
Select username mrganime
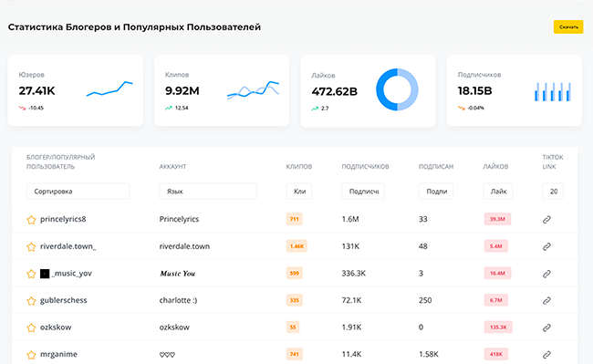(x=58, y=355)
